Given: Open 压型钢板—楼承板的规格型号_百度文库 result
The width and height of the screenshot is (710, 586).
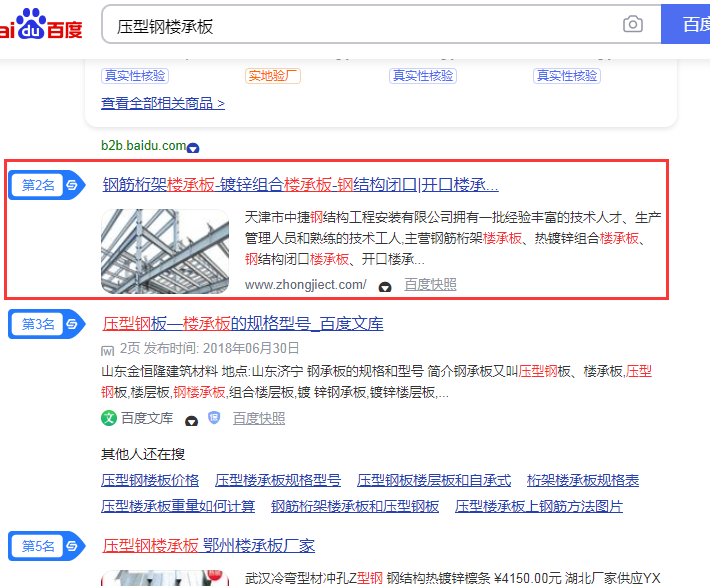Looking at the screenshot, I should pyautogui.click(x=243, y=324).
